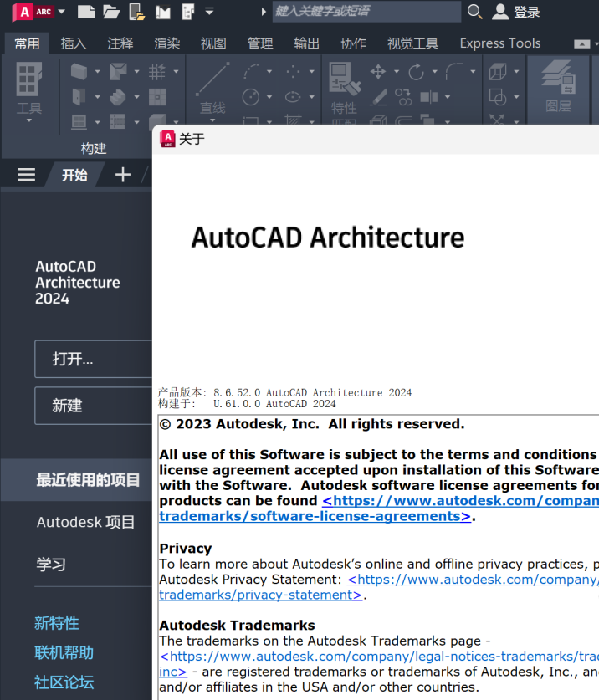This screenshot has height=700, width=599.
Task: Select the Enhanced Column Grid tool icon
Action: pyautogui.click(x=156, y=71)
